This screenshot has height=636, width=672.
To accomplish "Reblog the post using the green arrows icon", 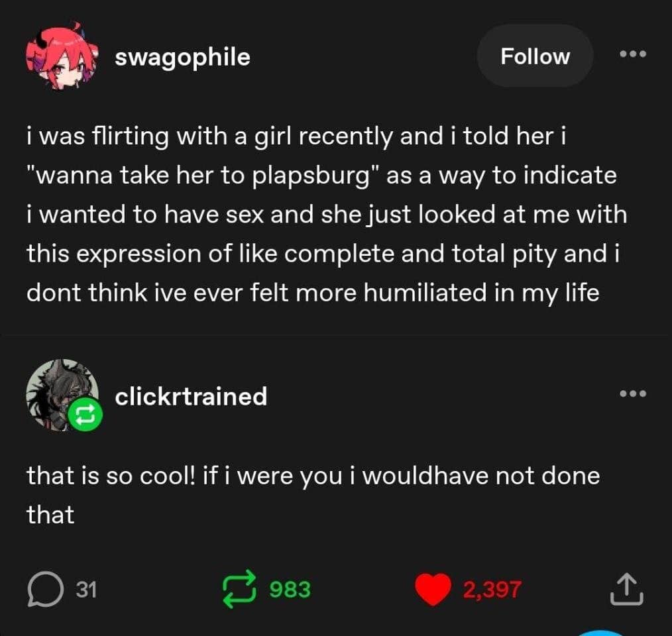I will coord(239,589).
